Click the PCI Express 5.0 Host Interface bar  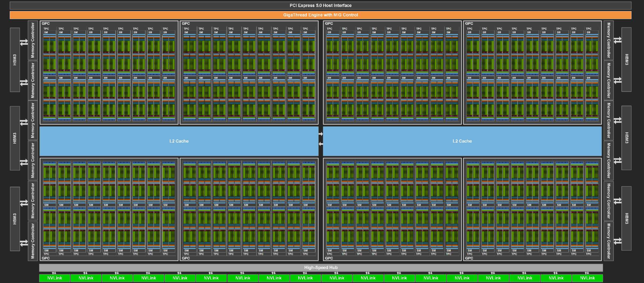point(320,5)
